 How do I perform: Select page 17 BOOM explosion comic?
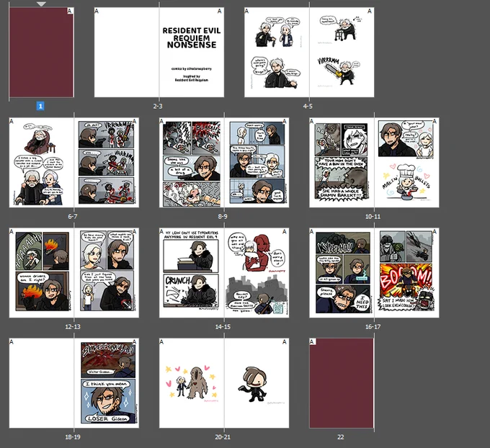(407, 273)
